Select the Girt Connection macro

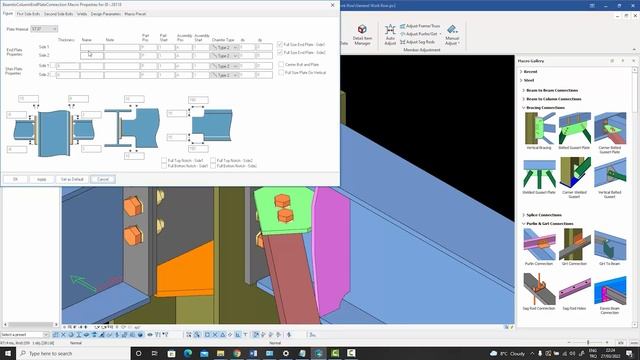point(574,247)
